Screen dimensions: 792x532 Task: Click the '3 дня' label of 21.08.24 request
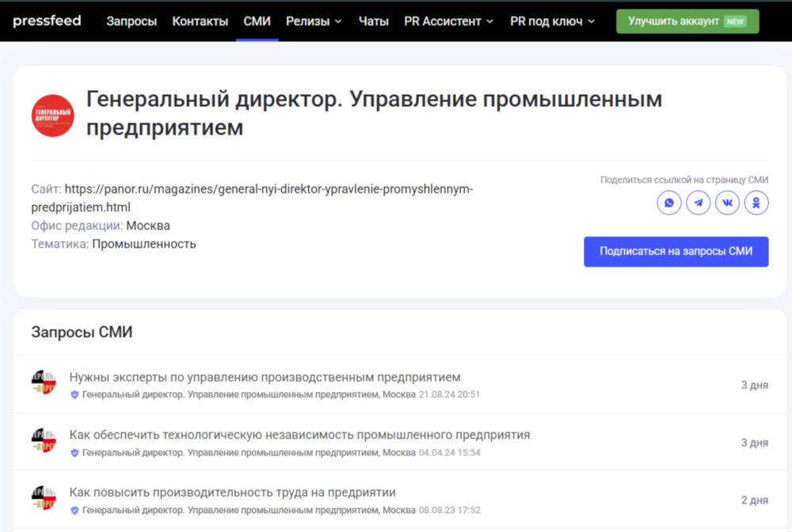[755, 385]
